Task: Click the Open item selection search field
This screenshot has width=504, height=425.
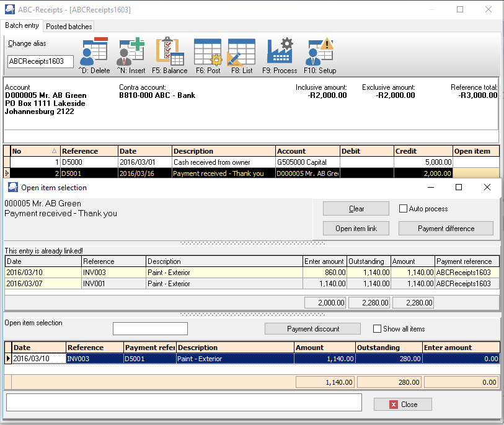Action: (x=150, y=329)
